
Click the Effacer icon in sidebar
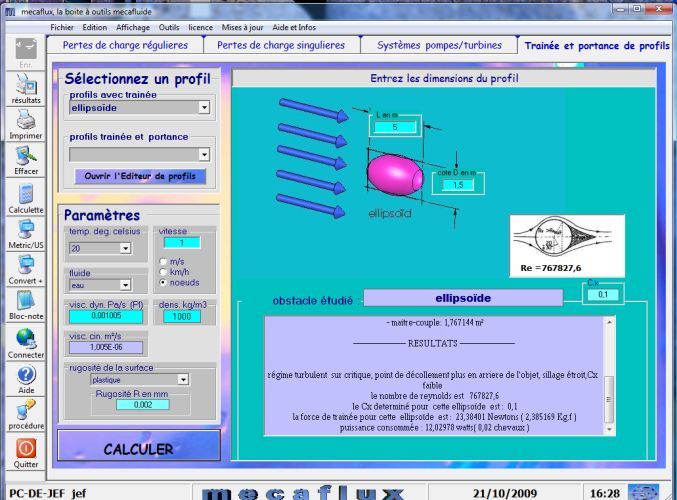pos(26,157)
